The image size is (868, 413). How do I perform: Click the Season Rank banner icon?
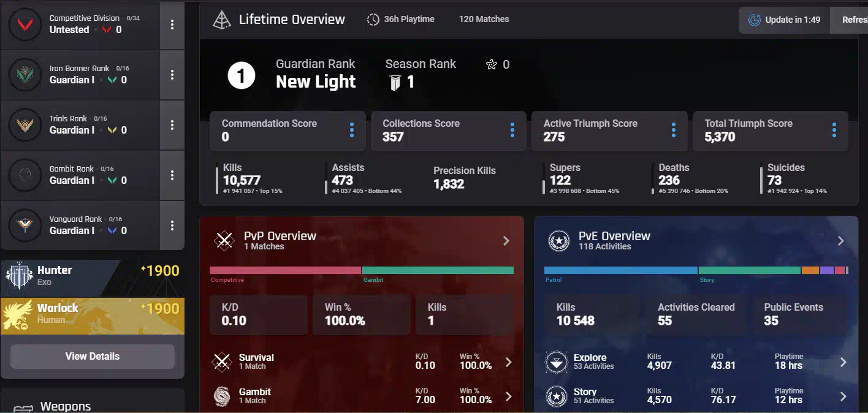coord(395,83)
